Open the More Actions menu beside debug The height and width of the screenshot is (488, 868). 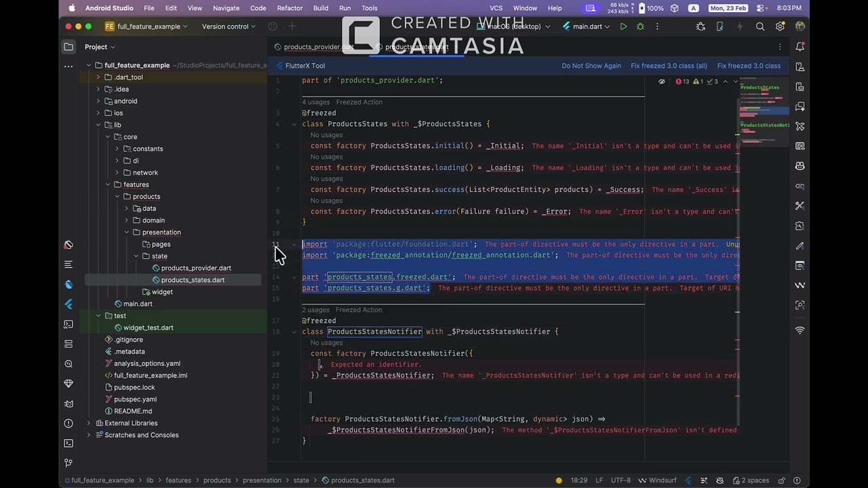(657, 26)
